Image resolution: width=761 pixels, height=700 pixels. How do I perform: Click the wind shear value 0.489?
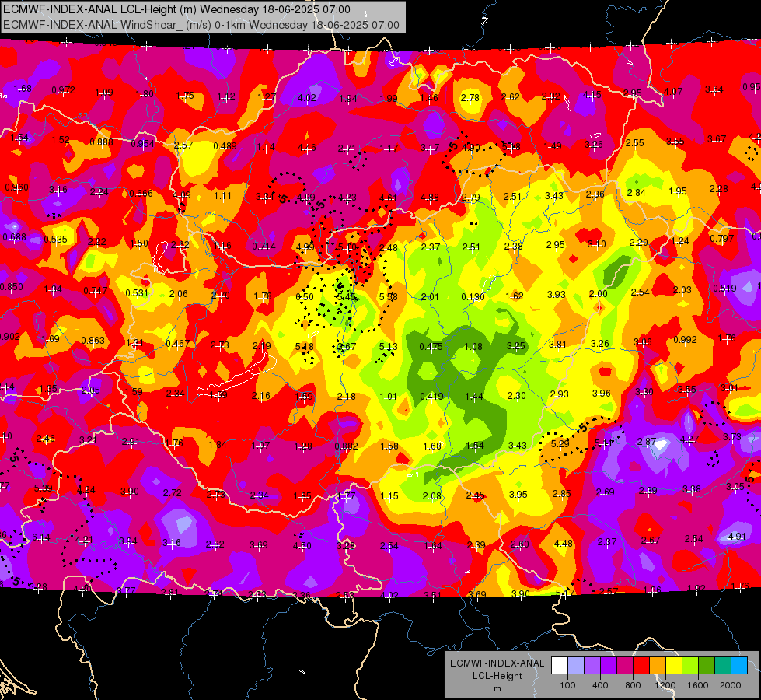[x=225, y=145]
